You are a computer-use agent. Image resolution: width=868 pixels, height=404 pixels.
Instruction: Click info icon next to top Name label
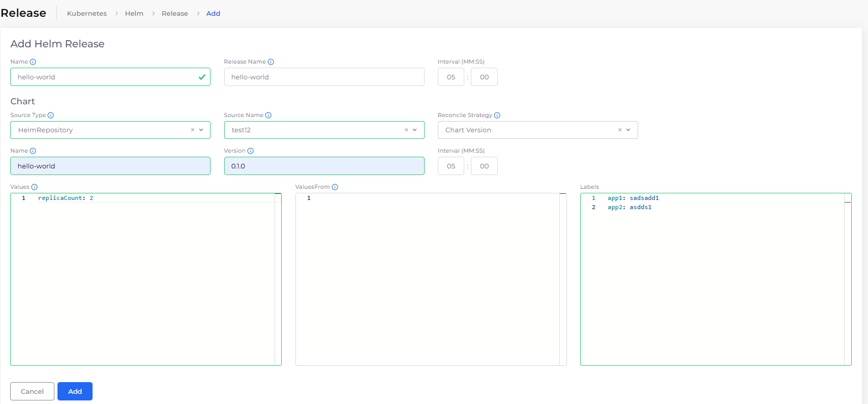point(33,62)
